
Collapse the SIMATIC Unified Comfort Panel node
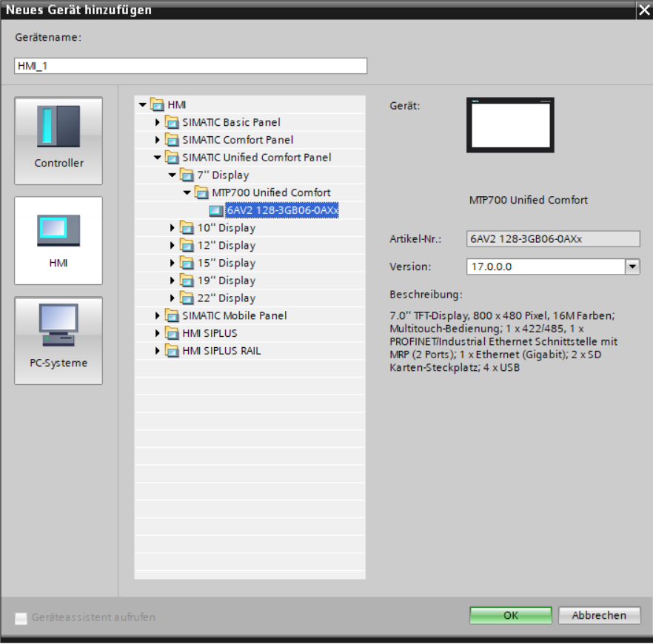157,158
